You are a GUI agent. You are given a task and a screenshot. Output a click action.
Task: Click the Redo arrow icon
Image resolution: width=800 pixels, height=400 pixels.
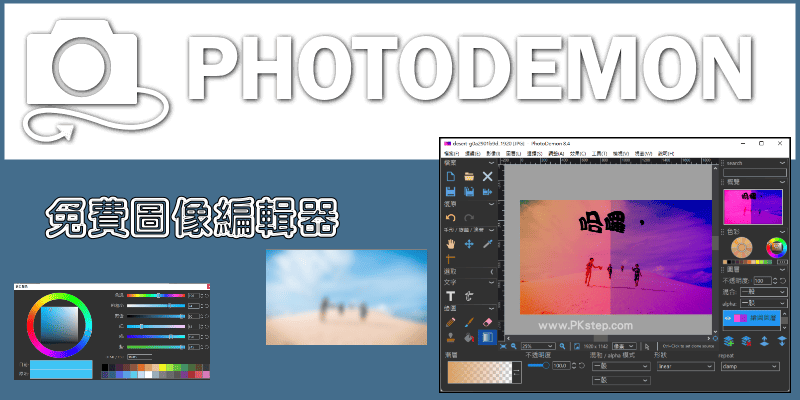(x=469, y=218)
